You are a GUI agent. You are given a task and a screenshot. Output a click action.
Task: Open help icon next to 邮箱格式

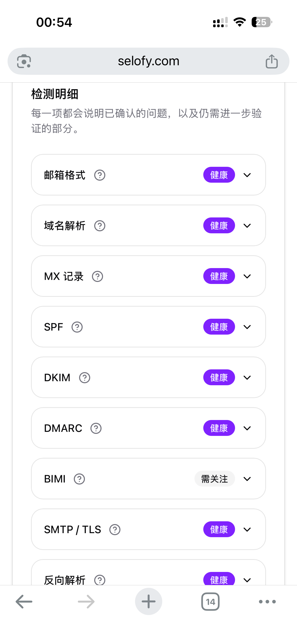pyautogui.click(x=100, y=175)
